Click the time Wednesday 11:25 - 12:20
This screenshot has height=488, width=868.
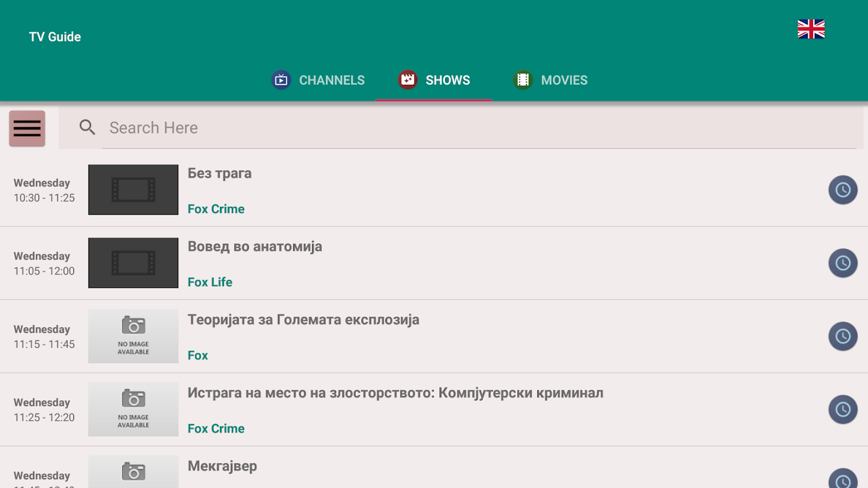pyautogui.click(x=44, y=410)
